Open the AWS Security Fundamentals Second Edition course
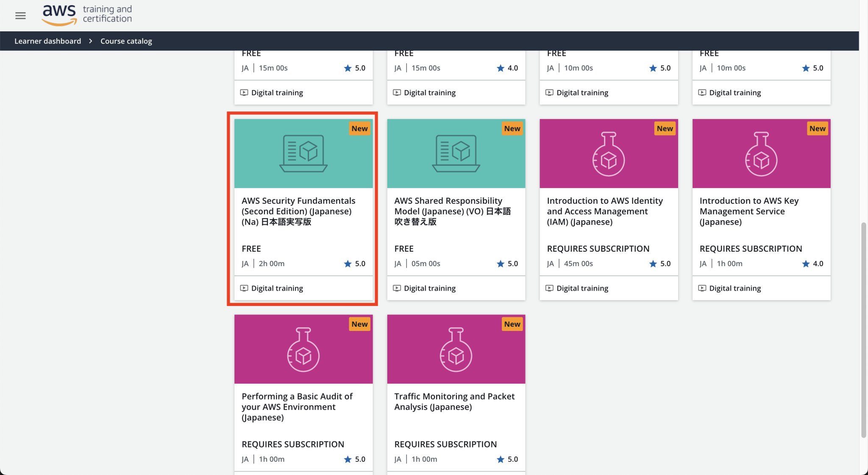868x475 pixels. point(298,211)
